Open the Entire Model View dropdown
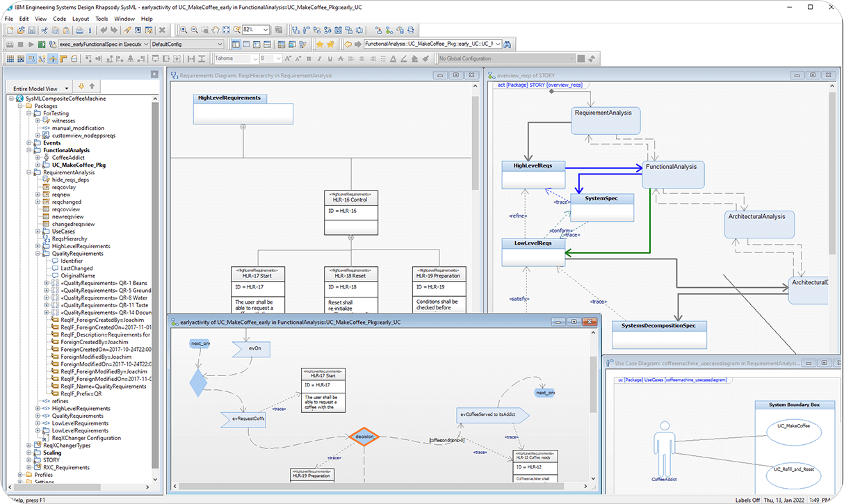This screenshot has height=504, width=844. [66, 88]
